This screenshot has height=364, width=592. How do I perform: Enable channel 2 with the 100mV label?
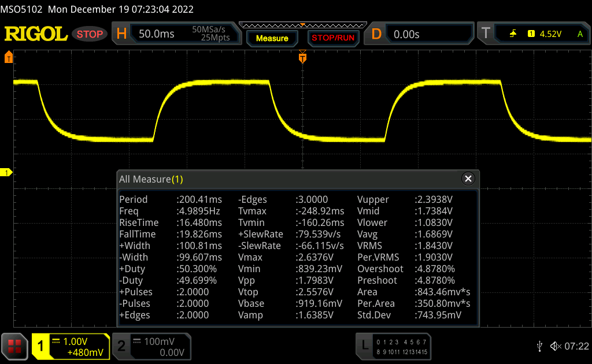click(x=151, y=346)
